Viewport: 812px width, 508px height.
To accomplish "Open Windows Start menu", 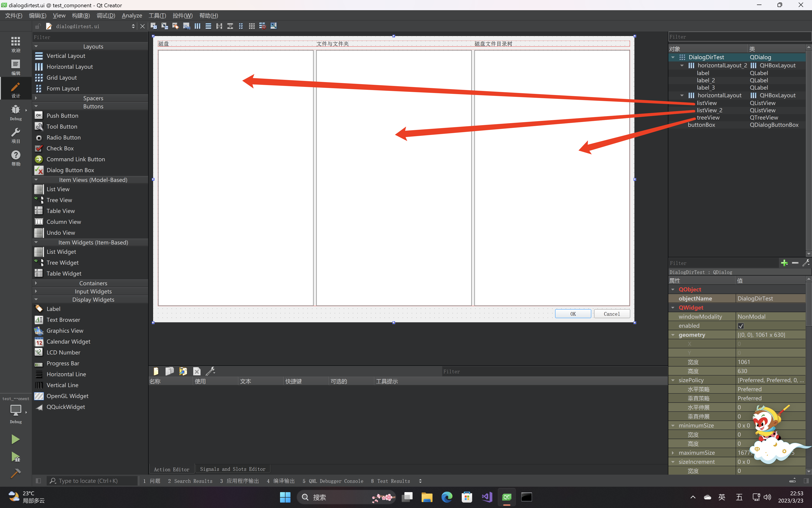I will [x=285, y=497].
